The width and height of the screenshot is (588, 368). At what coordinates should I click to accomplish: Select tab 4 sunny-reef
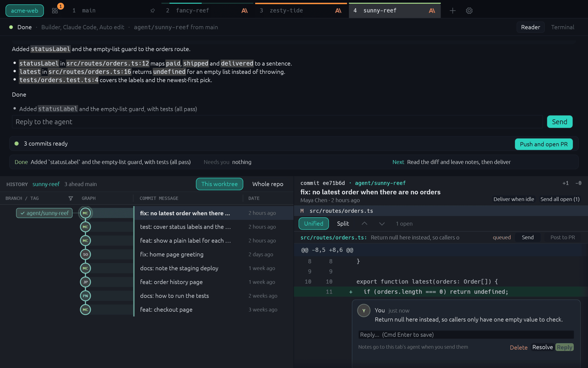[x=395, y=11]
